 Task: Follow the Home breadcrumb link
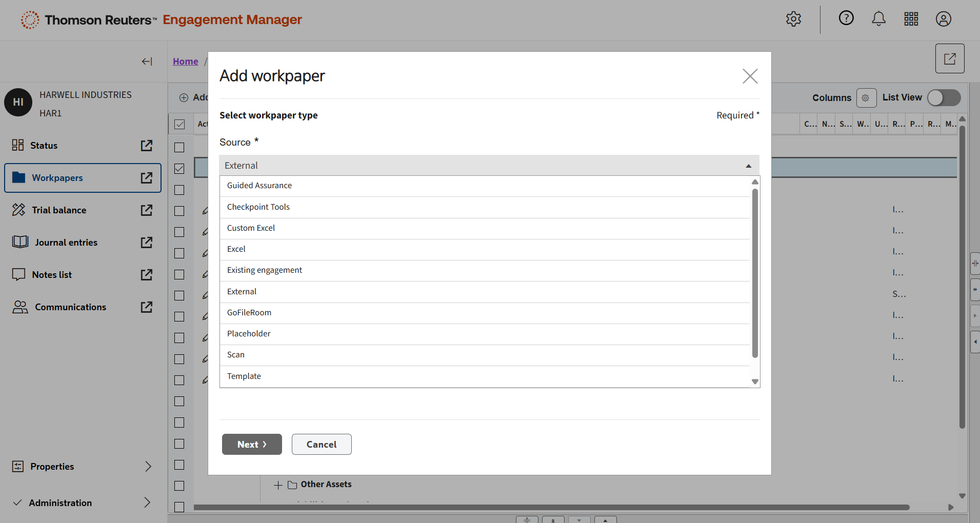(x=185, y=62)
